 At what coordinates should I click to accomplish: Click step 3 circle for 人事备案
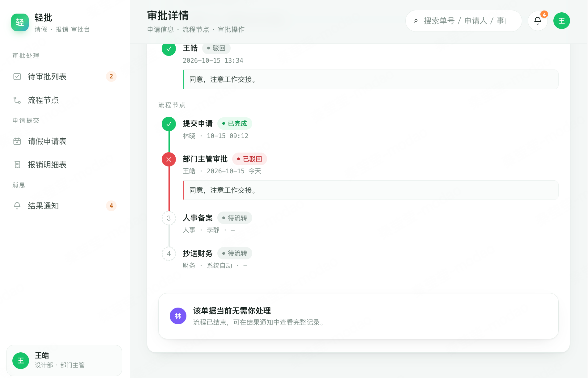tap(169, 218)
